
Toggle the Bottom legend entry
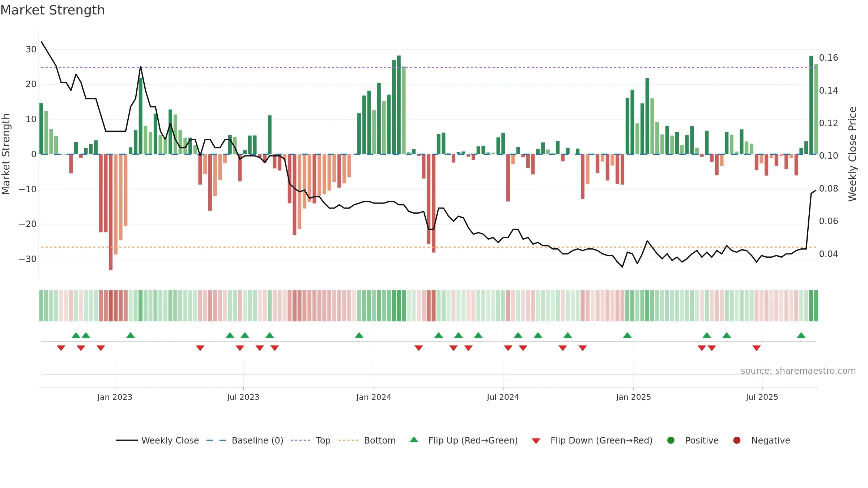pos(367,440)
